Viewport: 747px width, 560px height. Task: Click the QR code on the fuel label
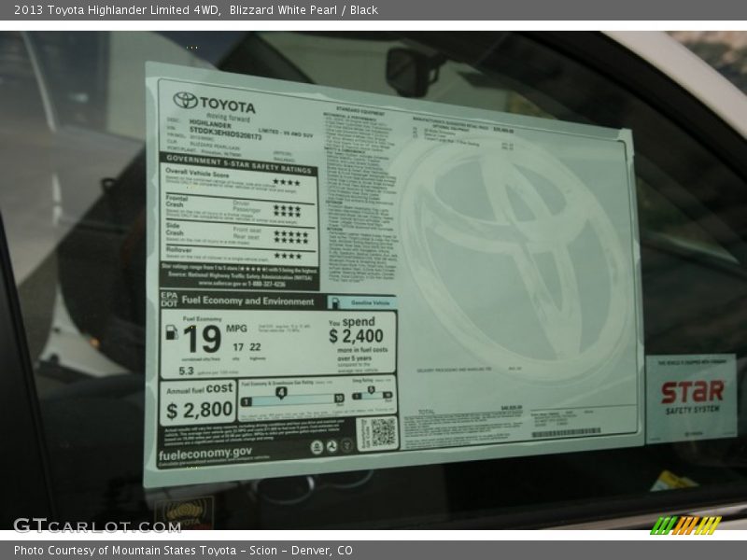[x=376, y=433]
